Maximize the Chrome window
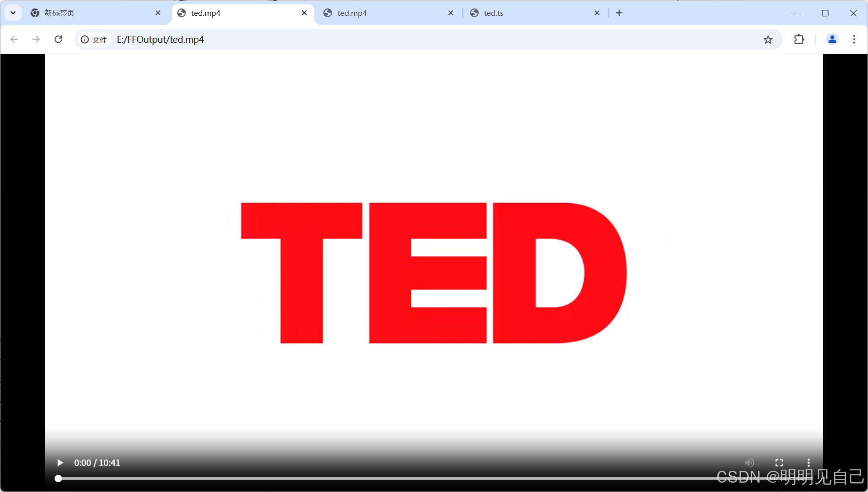868x492 pixels. coord(825,13)
